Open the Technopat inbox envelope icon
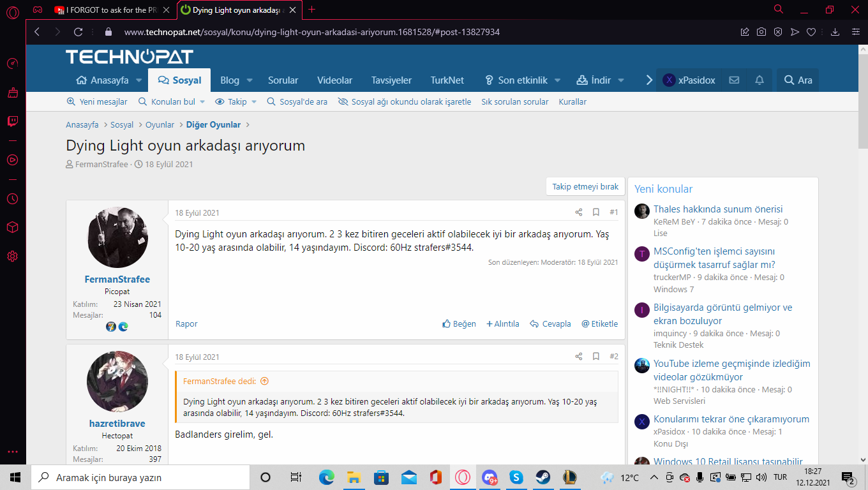Viewport: 868px width, 490px height. pyautogui.click(x=734, y=80)
